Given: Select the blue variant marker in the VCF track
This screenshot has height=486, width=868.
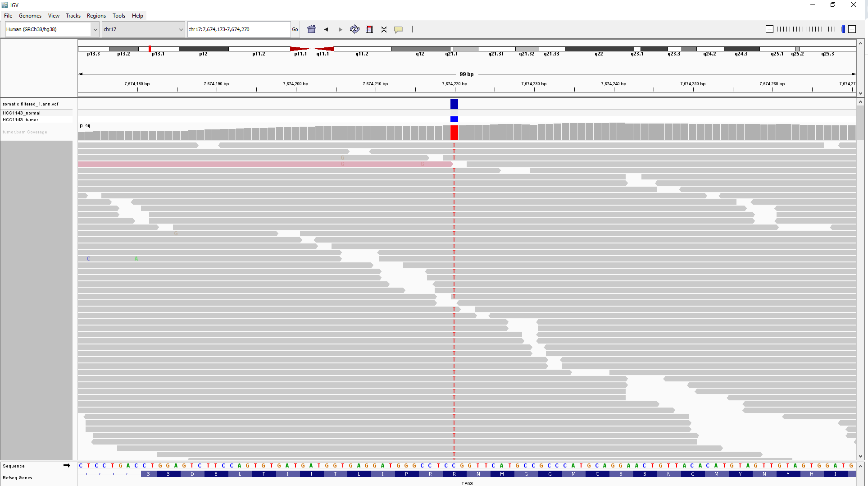Looking at the screenshot, I should [x=454, y=104].
